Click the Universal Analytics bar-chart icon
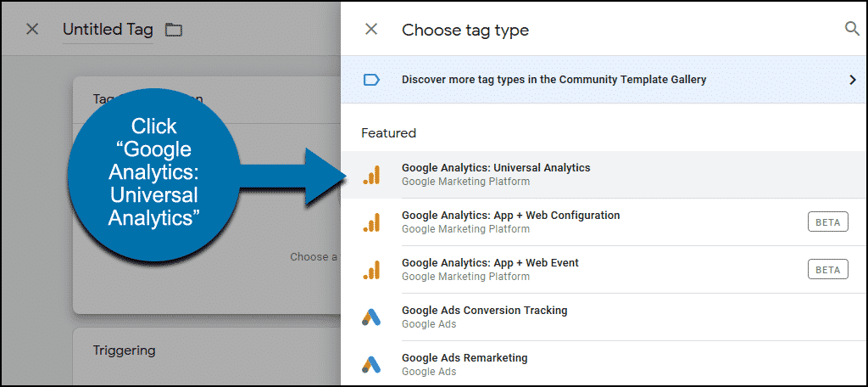Image resolution: width=868 pixels, height=387 pixels. pos(371,175)
